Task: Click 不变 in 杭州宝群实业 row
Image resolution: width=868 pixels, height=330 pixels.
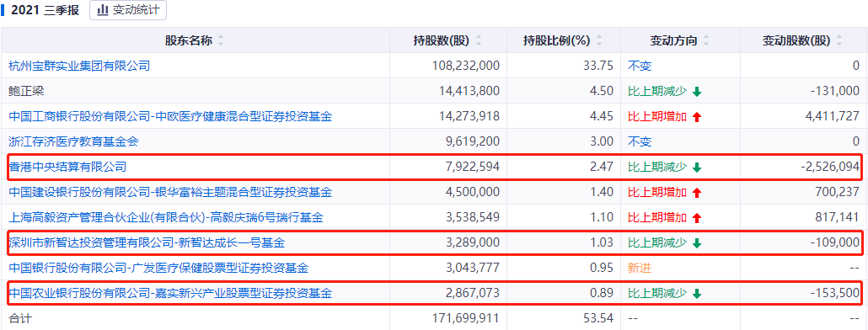Action: click(x=640, y=66)
